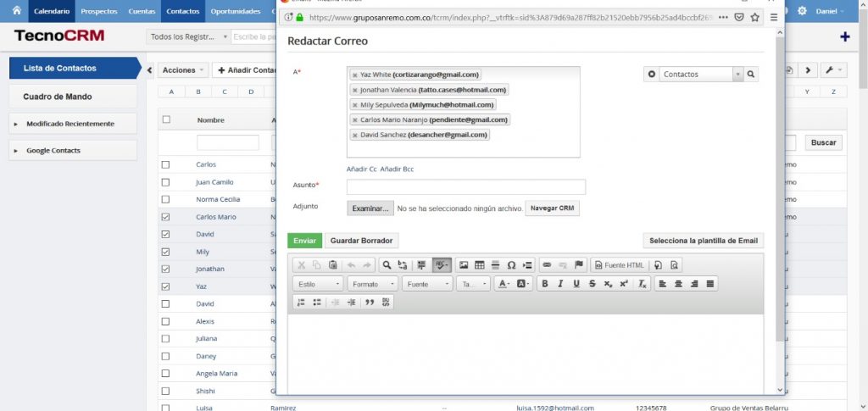Go to the Prospectos menu item
The image size is (868, 411).
coord(99,11)
